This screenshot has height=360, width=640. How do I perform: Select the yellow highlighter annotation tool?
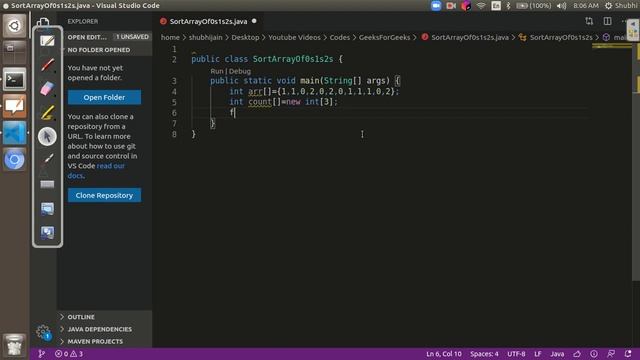pyautogui.click(x=47, y=113)
